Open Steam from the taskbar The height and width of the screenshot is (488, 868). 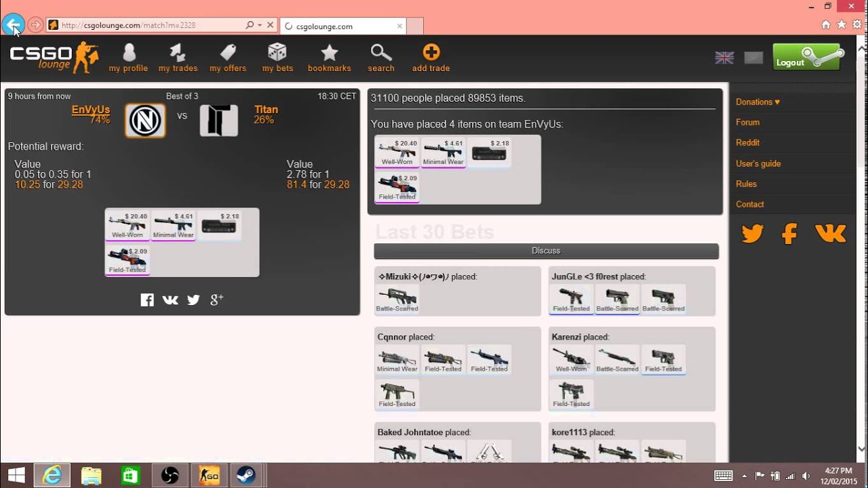click(x=246, y=475)
